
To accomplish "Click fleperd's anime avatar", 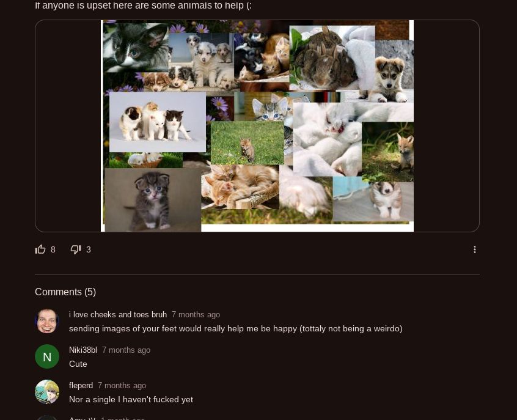I will pyautogui.click(x=47, y=392).
